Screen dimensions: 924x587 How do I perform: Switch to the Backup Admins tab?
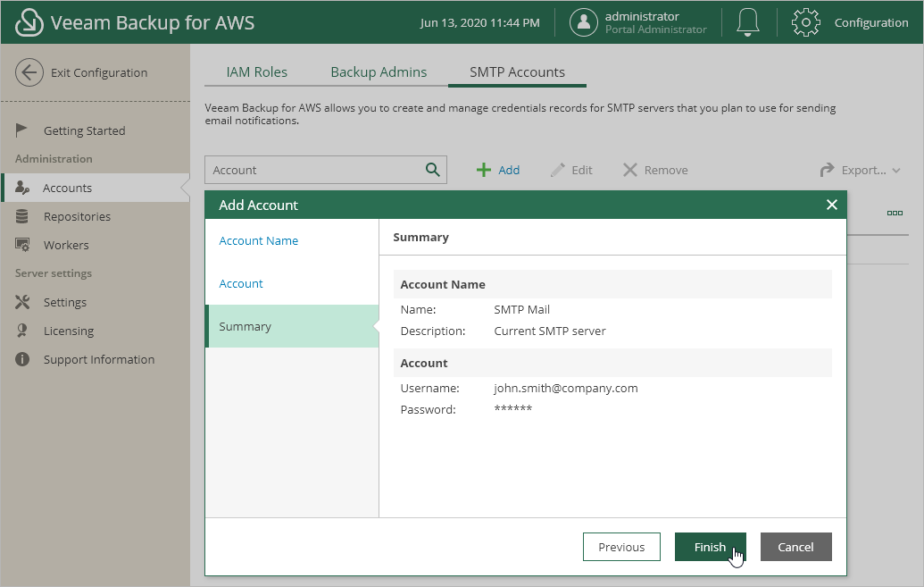point(379,72)
